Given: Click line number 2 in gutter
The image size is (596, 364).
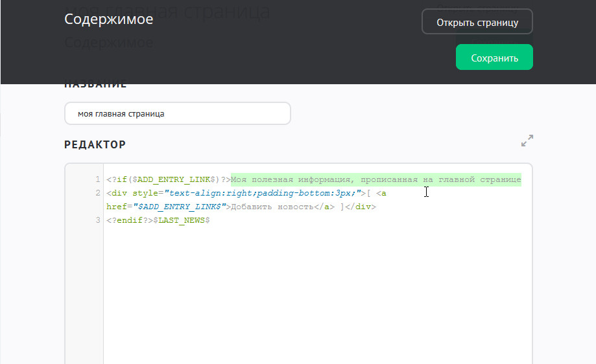Looking at the screenshot, I should coord(97,193).
